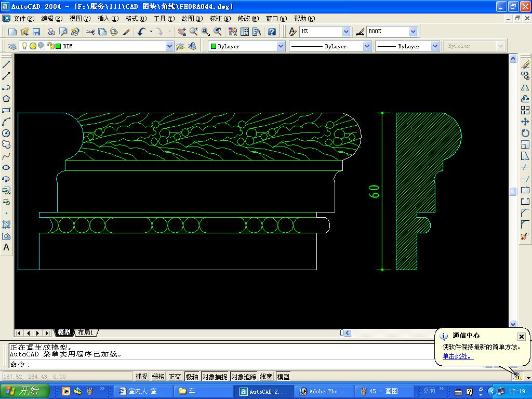Click the Erase tool icon

525,64
